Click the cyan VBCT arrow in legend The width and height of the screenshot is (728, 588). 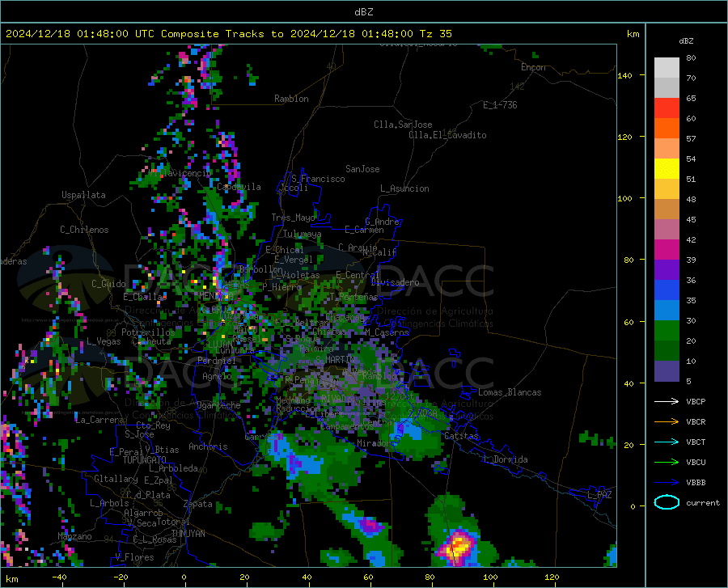point(667,442)
